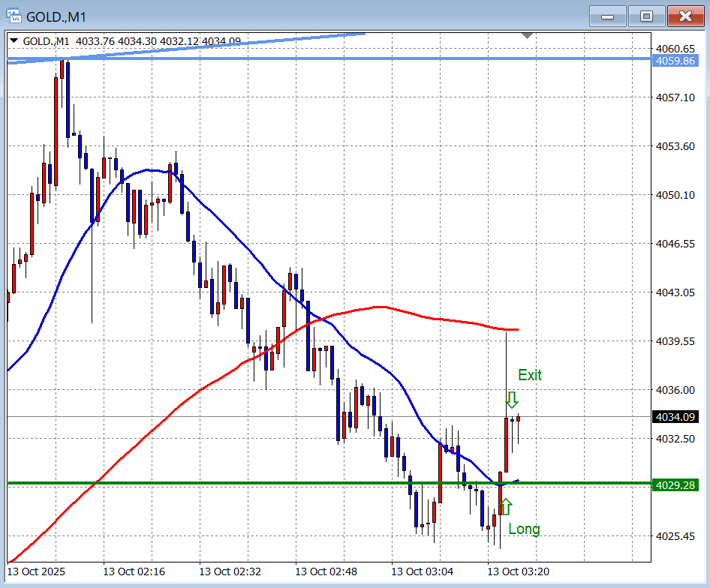Screen dimensions: 710x588
Task: Click the OHLC values in chart header
Action: [158, 40]
